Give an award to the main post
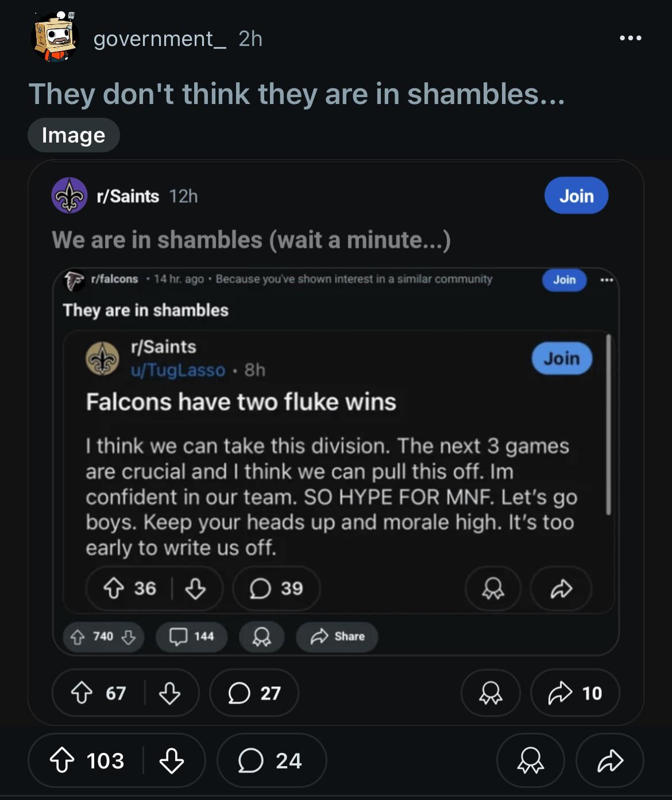The height and width of the screenshot is (800, 672). point(530,761)
